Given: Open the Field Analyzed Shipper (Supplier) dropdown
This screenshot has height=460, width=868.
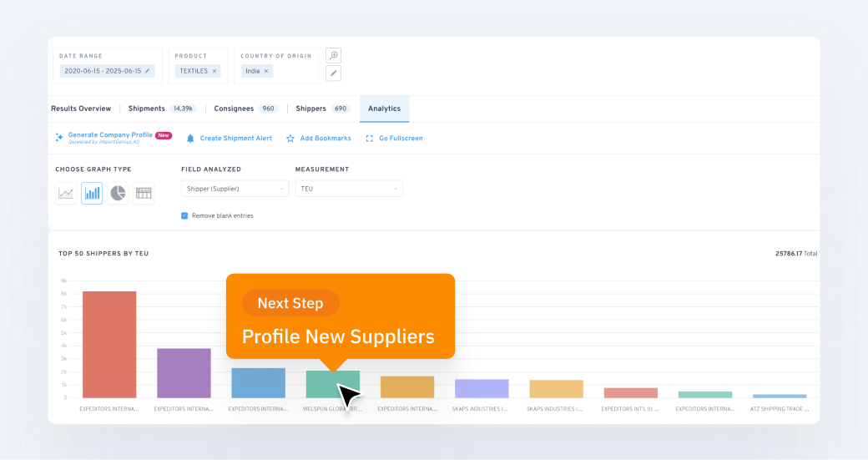Looking at the screenshot, I should [x=235, y=189].
